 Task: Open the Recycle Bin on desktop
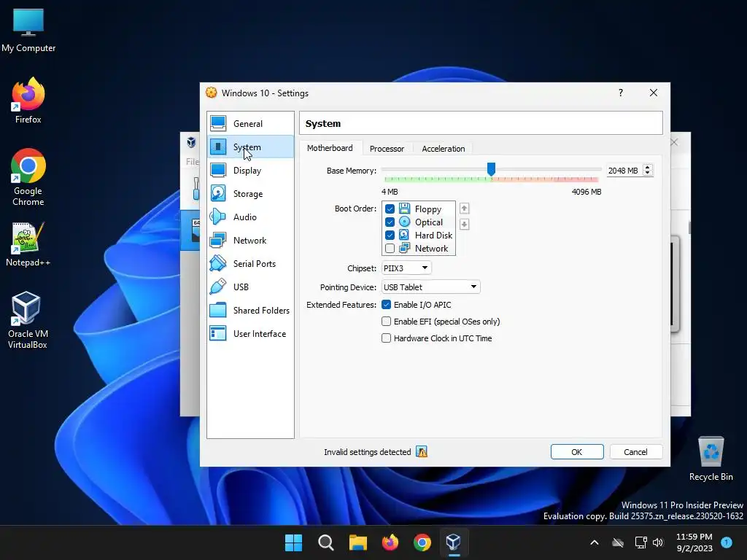(711, 459)
